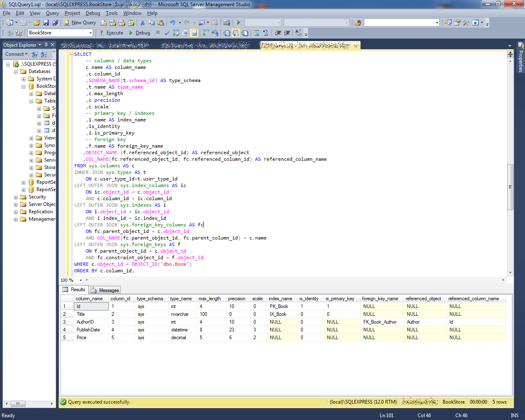The image size is (525, 420).
Task: Open the Query menu
Action: [x=52, y=13]
